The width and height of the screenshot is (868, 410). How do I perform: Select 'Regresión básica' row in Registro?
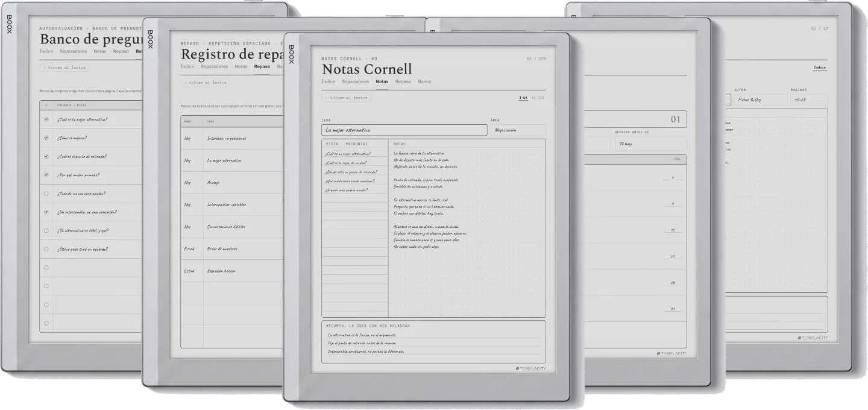point(232,271)
